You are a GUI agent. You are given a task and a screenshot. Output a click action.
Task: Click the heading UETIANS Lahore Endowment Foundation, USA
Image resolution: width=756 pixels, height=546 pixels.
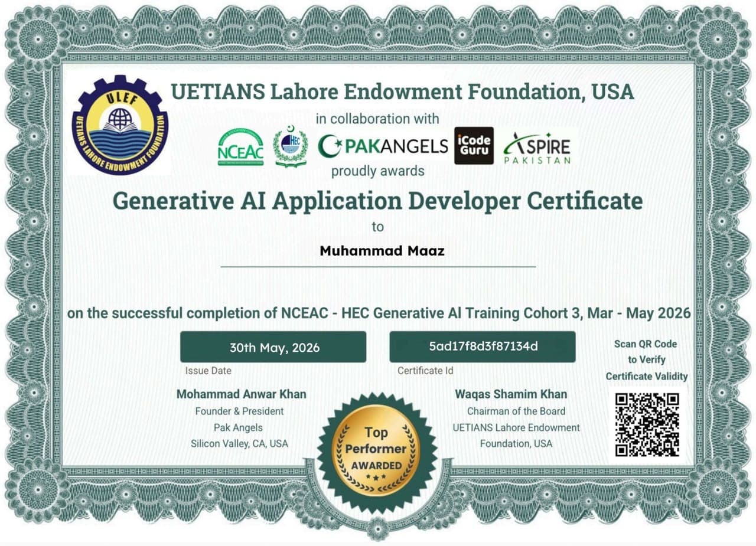pyautogui.click(x=402, y=92)
